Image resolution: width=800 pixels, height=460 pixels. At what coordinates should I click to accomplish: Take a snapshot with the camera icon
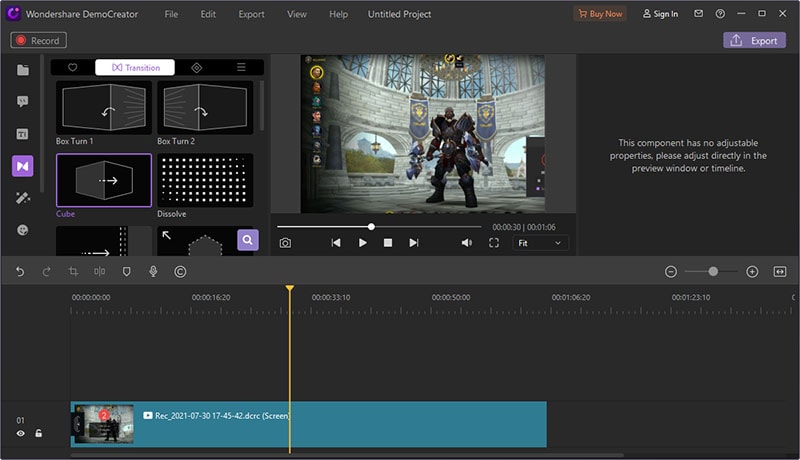[x=285, y=243]
